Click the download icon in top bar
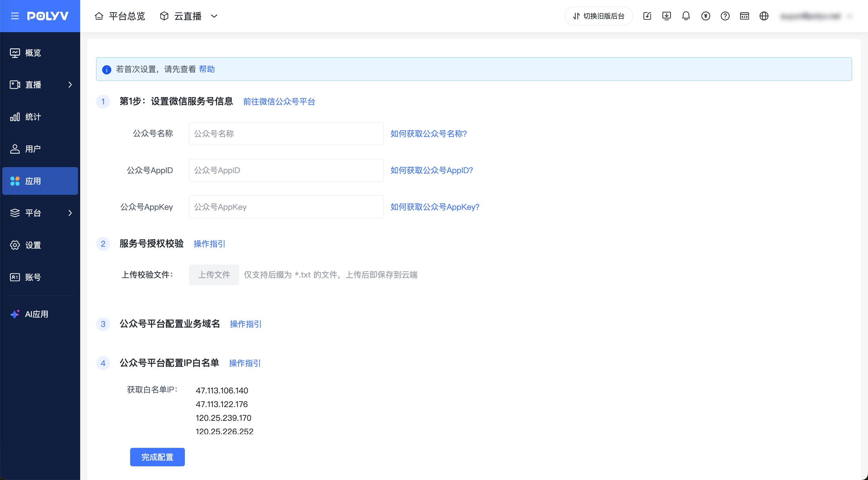 pyautogui.click(x=667, y=16)
